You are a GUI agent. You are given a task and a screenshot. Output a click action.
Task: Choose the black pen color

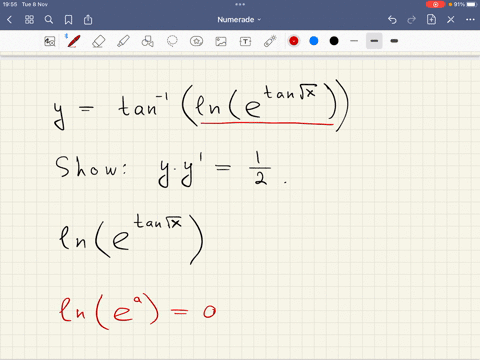click(x=334, y=41)
